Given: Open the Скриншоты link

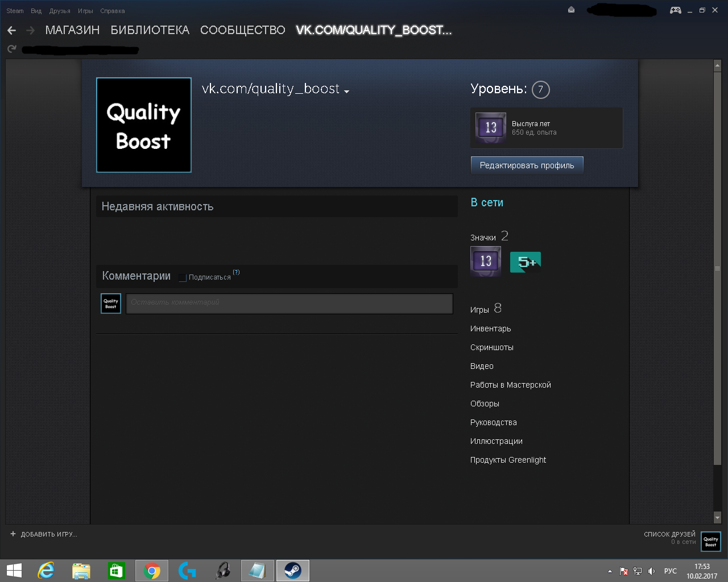Looking at the screenshot, I should click(x=492, y=347).
